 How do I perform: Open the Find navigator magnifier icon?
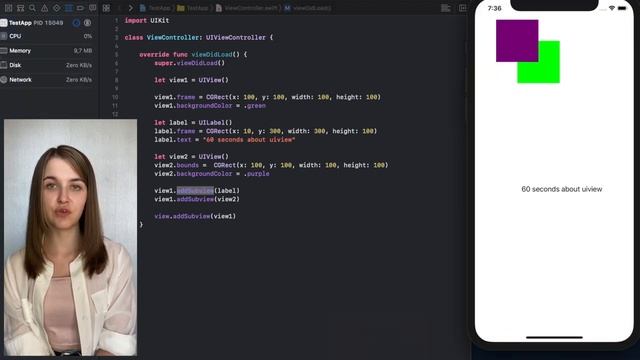32,8
